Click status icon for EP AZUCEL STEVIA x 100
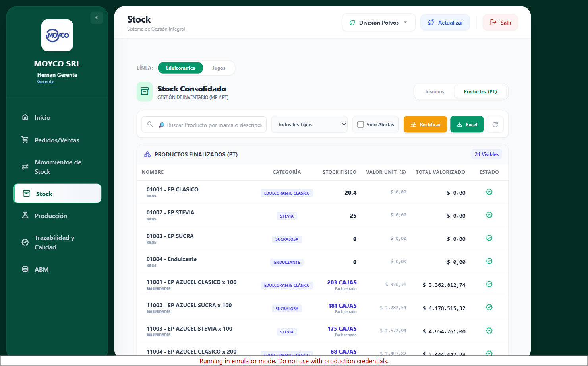588x366 pixels. coord(489,331)
